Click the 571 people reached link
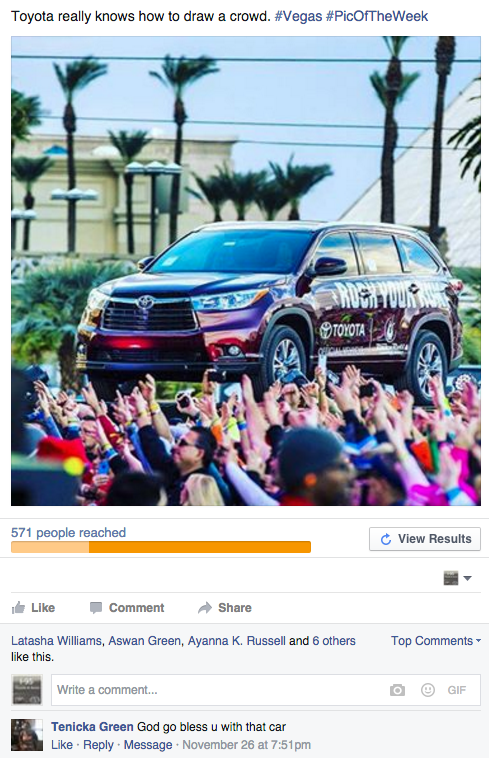489x758 pixels. pos(68,533)
